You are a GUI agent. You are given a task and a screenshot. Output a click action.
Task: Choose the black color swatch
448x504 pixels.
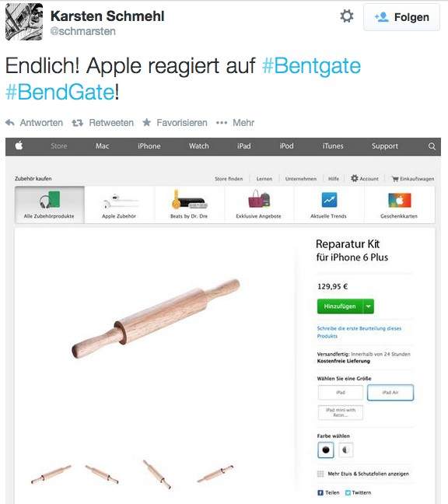(x=326, y=450)
